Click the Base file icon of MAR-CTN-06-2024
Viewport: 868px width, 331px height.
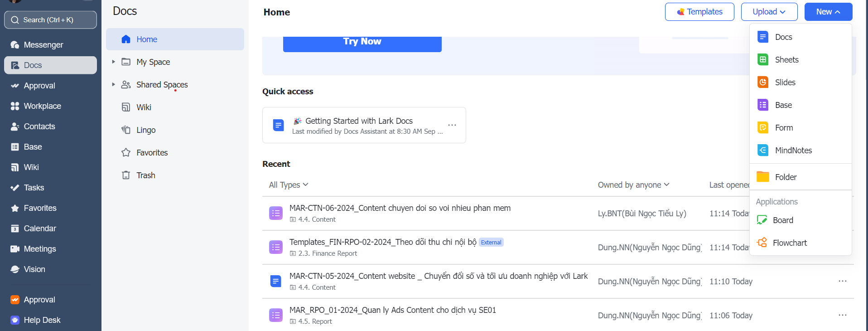(276, 213)
